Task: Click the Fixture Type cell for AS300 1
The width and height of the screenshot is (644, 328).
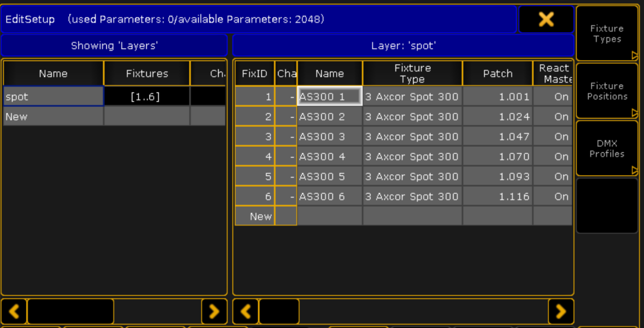Action: pyautogui.click(x=413, y=96)
